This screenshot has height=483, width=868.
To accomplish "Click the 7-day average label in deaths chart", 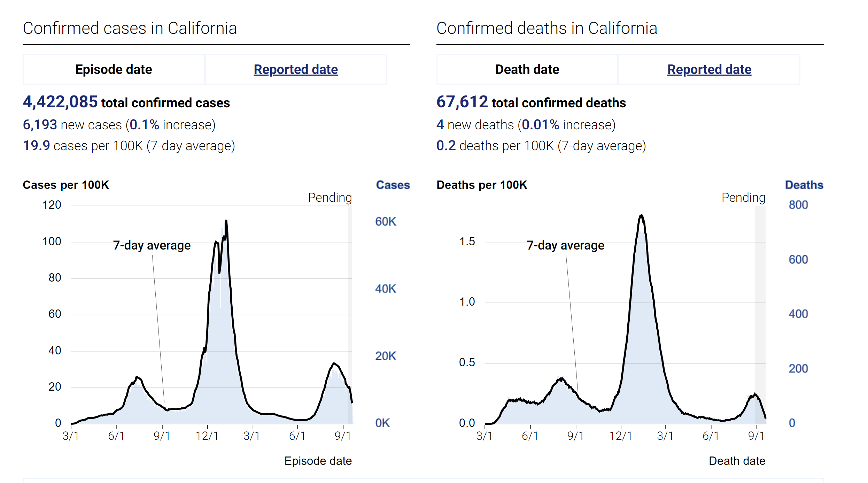I will tap(565, 245).
